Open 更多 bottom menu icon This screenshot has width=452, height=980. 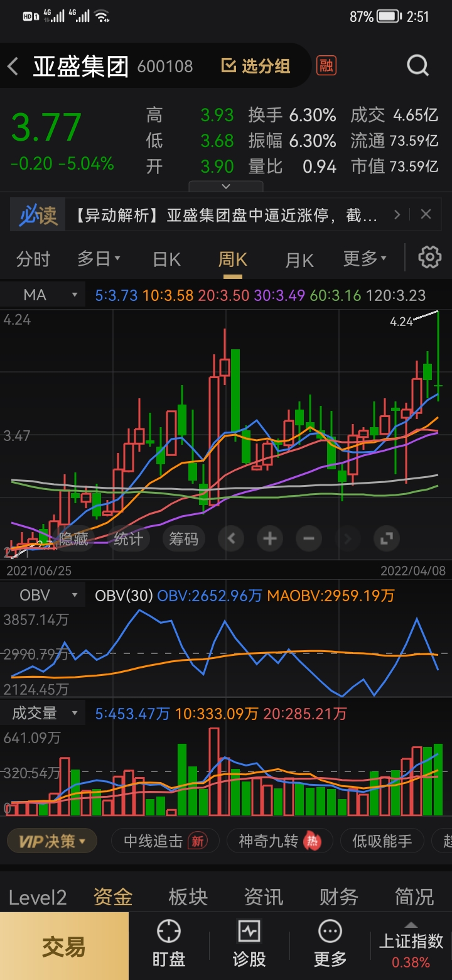[330, 944]
